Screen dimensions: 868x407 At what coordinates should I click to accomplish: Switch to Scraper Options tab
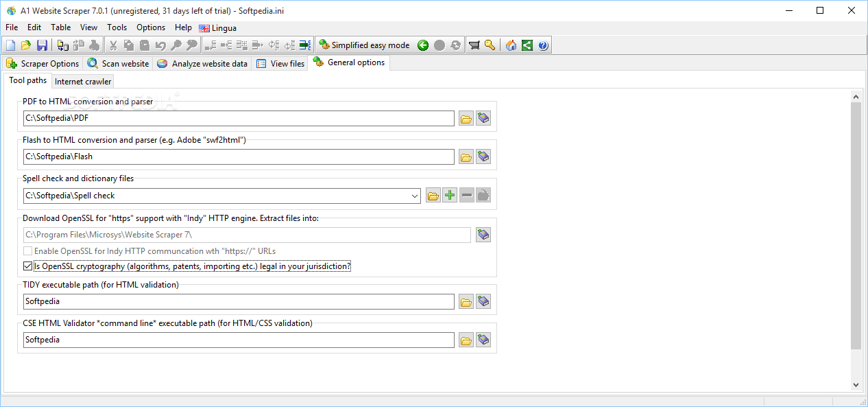click(x=43, y=64)
